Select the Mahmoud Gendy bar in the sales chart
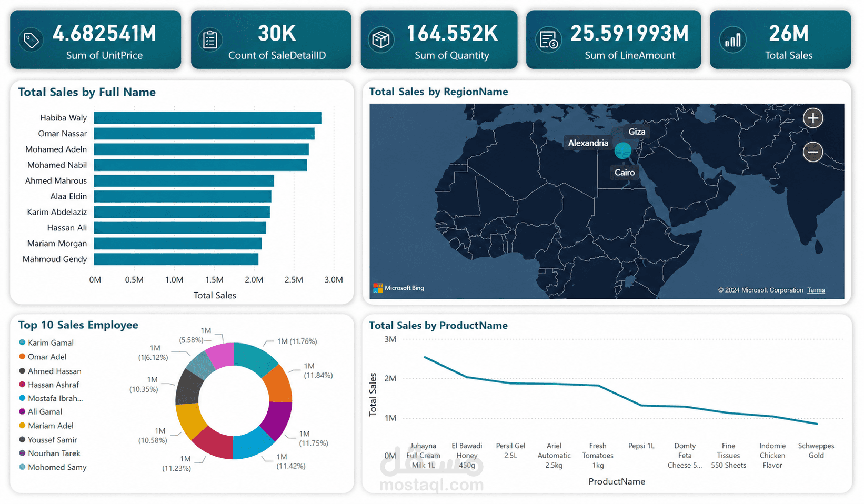The image size is (864, 504). tap(176, 259)
